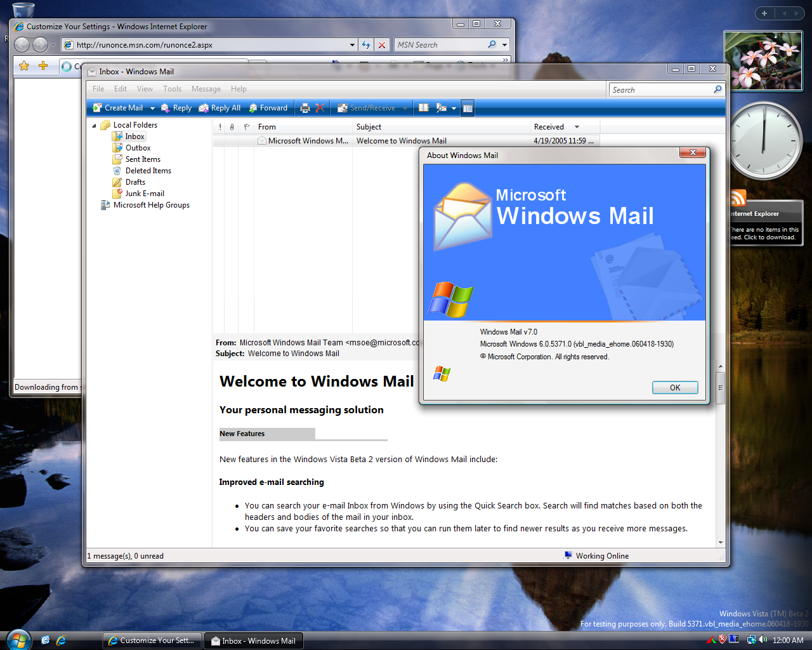Viewport: 812px width, 650px height.
Task: Click the Find message toolbar icon
Action: pyautogui.click(x=442, y=108)
